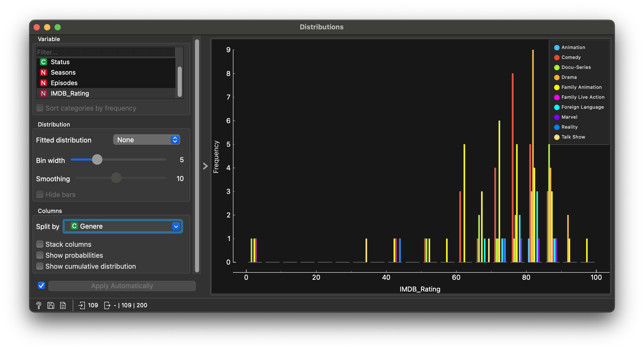Click the save image icon
The image size is (644, 351).
51,305
